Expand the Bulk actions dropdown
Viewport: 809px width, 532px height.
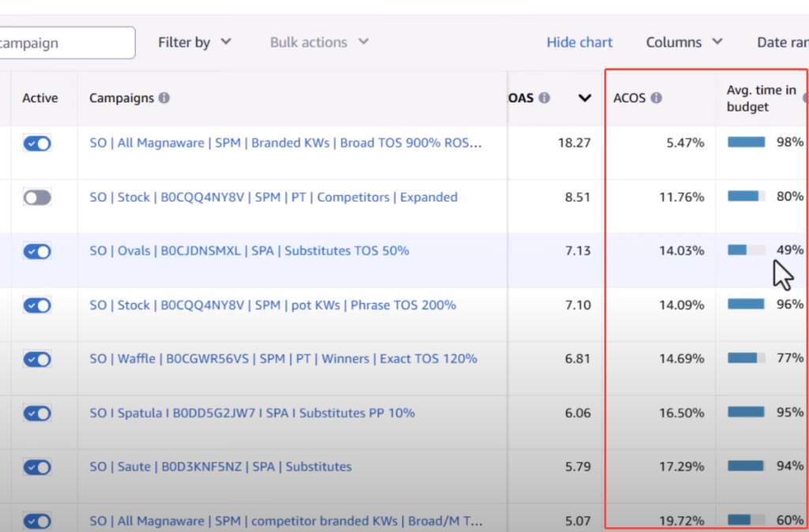point(319,43)
